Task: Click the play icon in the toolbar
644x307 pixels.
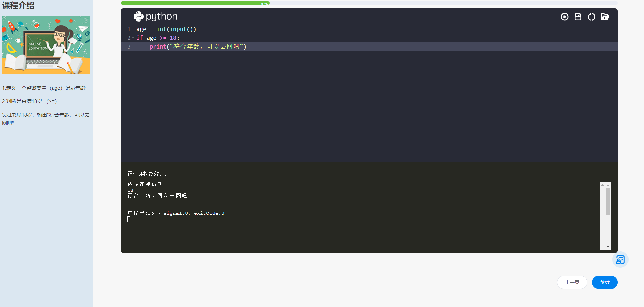Action: tap(565, 17)
